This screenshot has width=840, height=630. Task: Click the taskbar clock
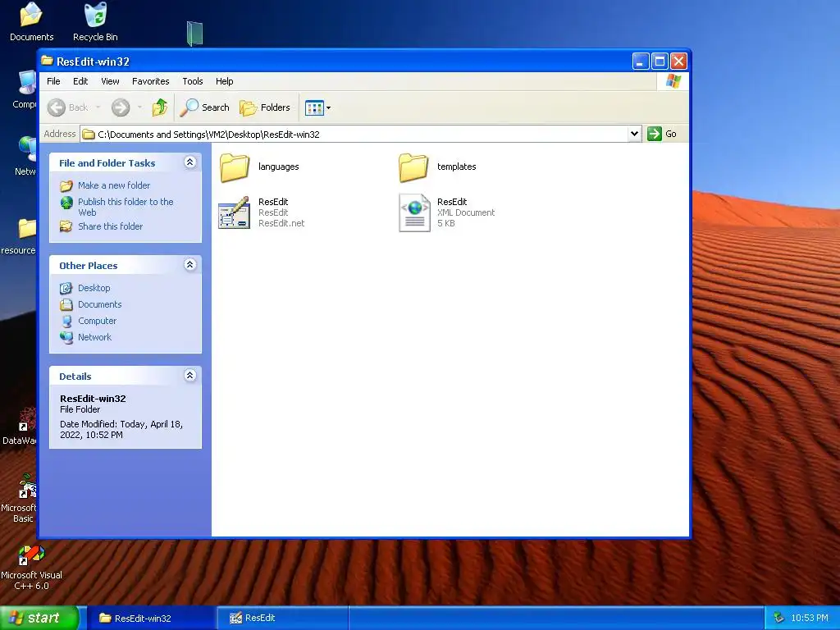click(810, 619)
